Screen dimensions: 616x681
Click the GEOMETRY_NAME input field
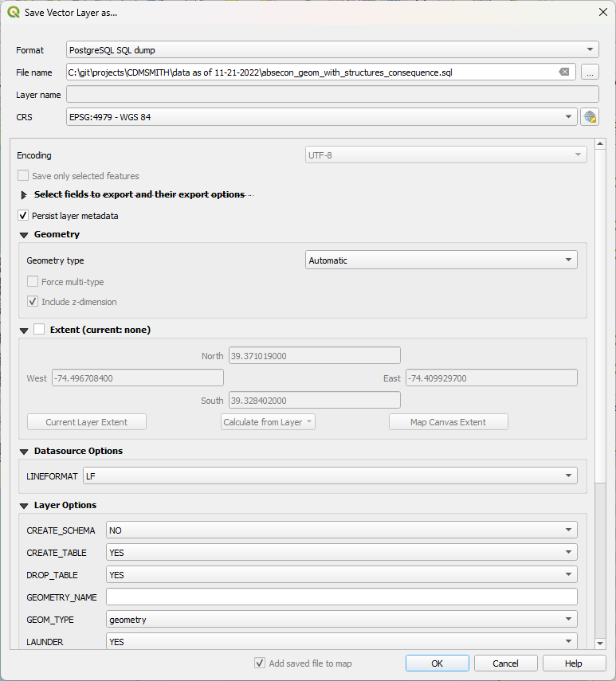[x=341, y=597]
